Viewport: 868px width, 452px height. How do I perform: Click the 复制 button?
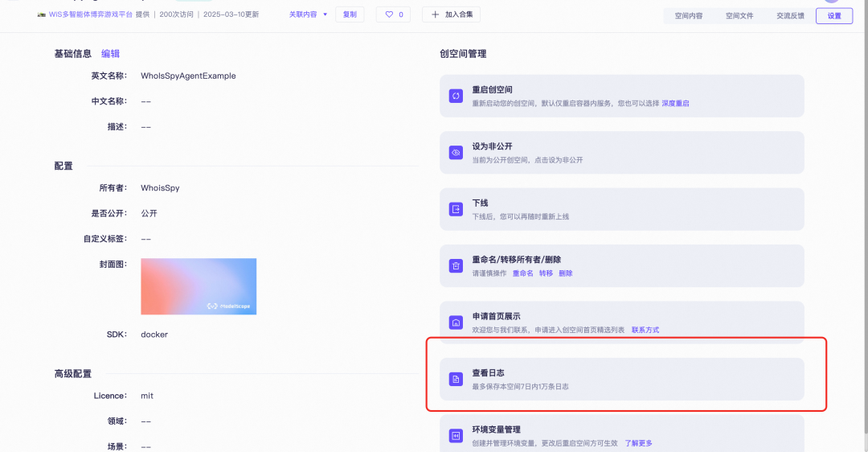350,14
